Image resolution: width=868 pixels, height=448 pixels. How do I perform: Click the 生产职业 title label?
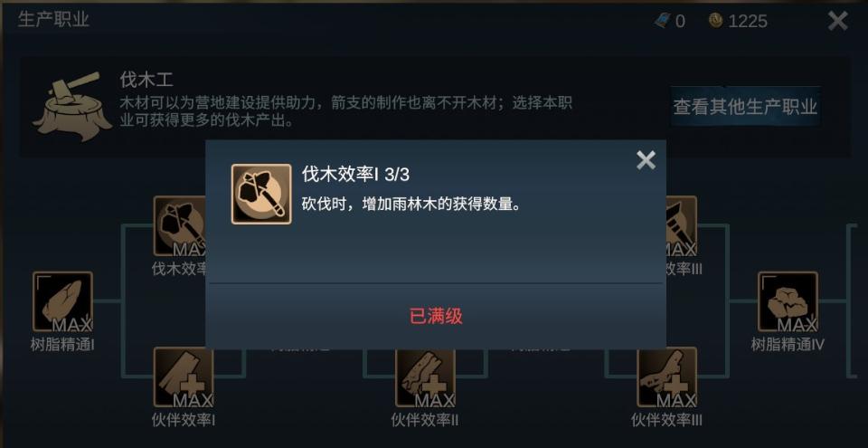click(53, 20)
